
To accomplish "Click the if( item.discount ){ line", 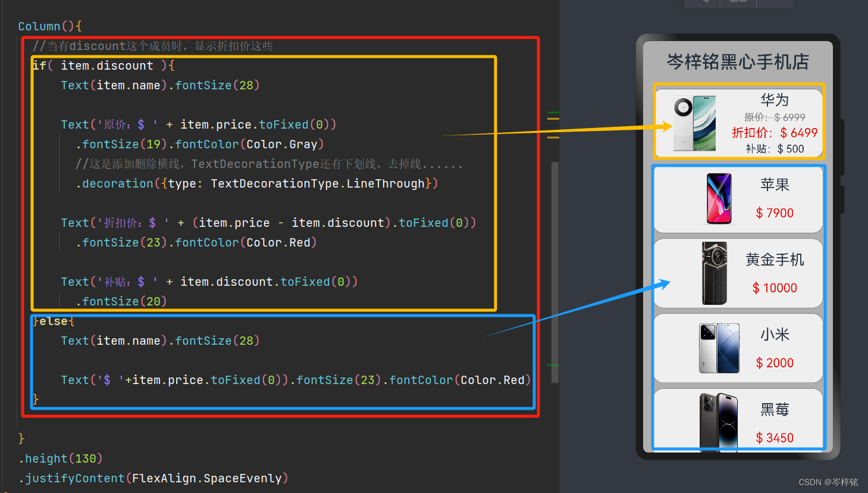I will 103,65.
